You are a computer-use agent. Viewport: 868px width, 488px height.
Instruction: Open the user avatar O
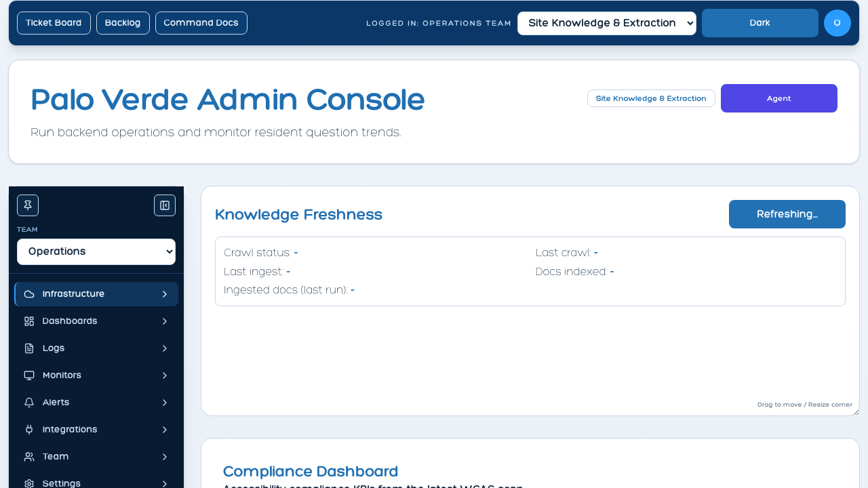pyautogui.click(x=837, y=23)
